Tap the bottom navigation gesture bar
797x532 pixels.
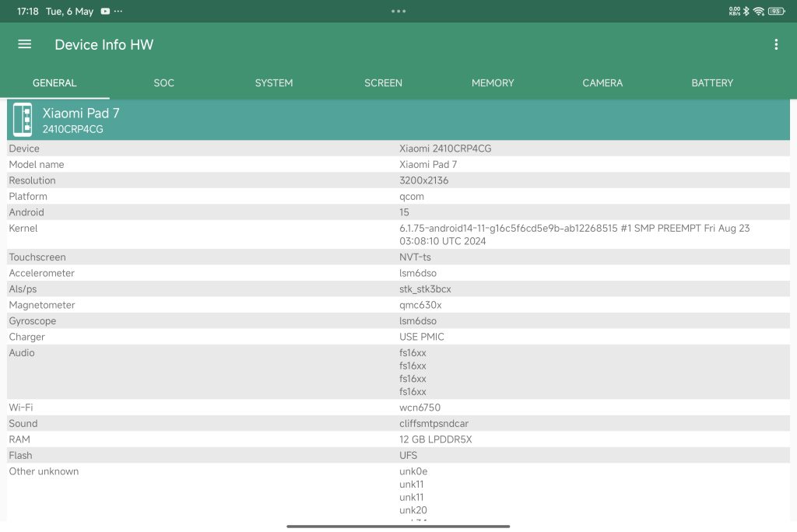tap(398, 527)
